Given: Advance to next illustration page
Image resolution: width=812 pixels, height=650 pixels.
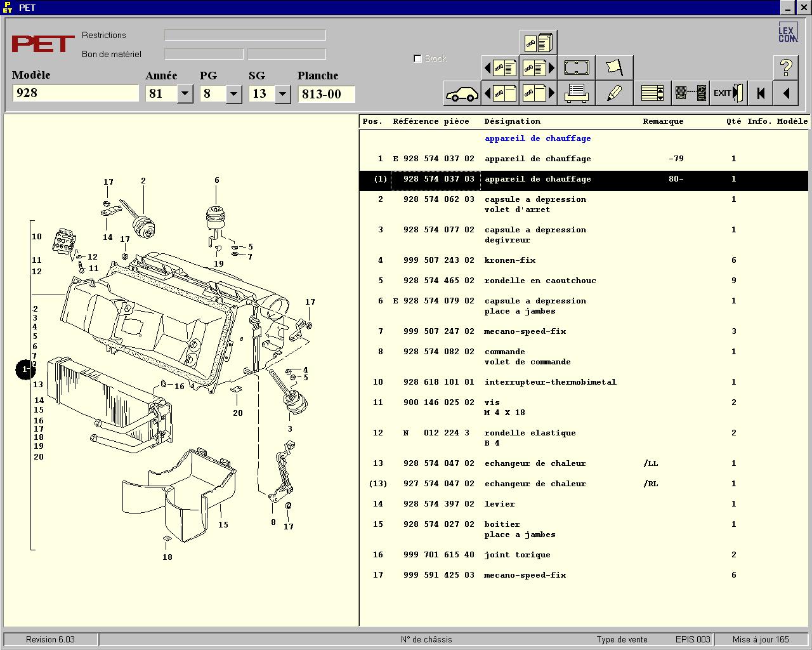Looking at the screenshot, I should click(538, 93).
